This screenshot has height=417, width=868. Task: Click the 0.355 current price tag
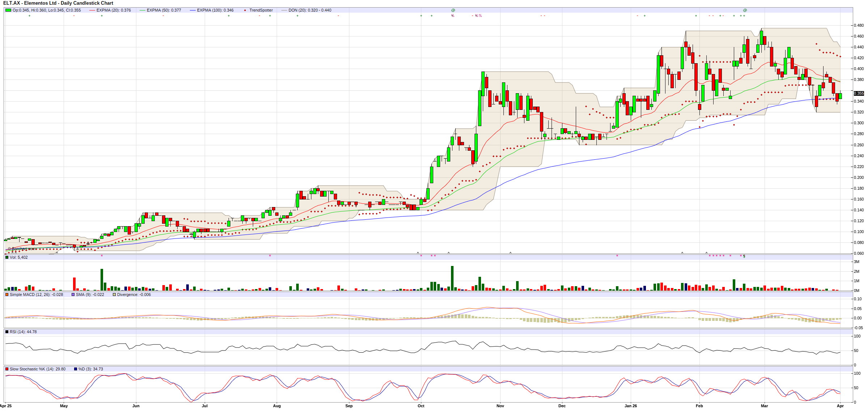click(858, 93)
